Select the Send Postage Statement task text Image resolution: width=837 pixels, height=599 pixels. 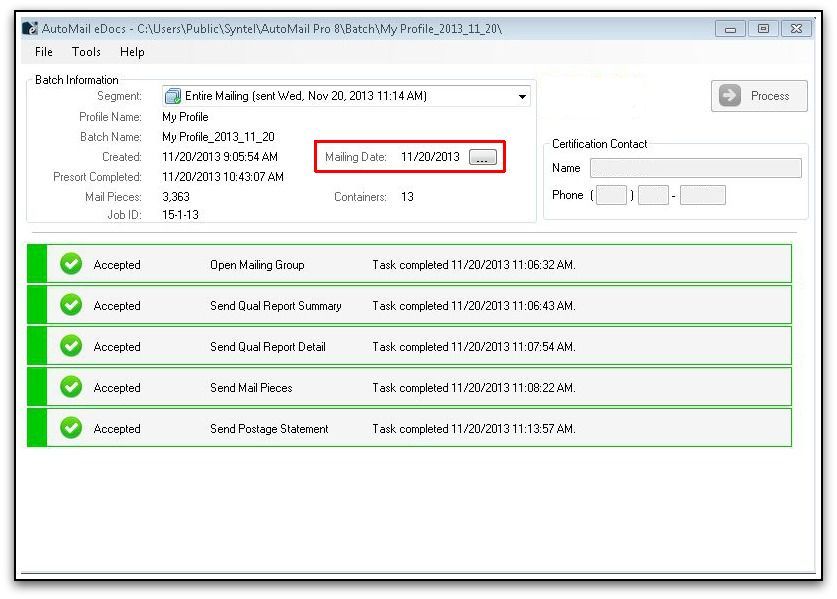click(269, 429)
